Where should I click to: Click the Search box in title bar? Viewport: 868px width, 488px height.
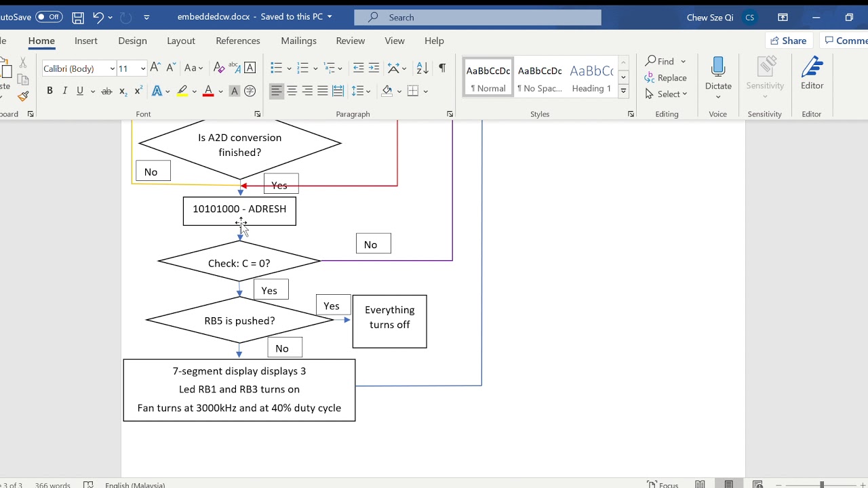click(x=477, y=17)
